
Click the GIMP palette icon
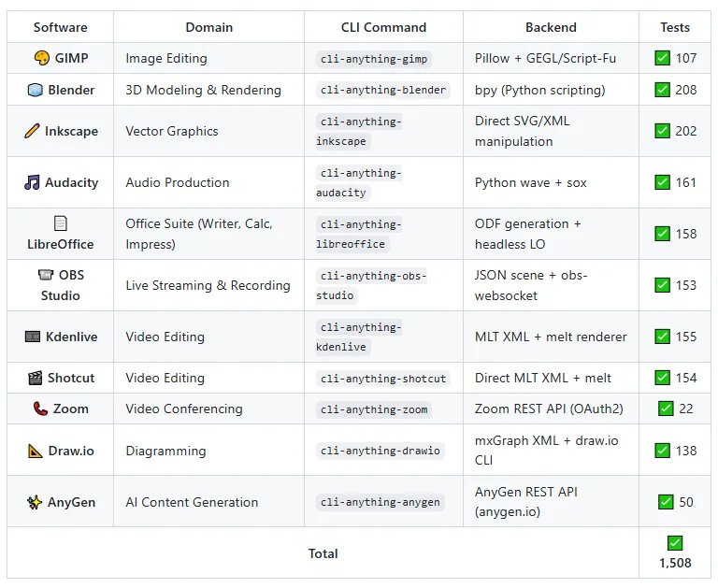pyautogui.click(x=41, y=58)
